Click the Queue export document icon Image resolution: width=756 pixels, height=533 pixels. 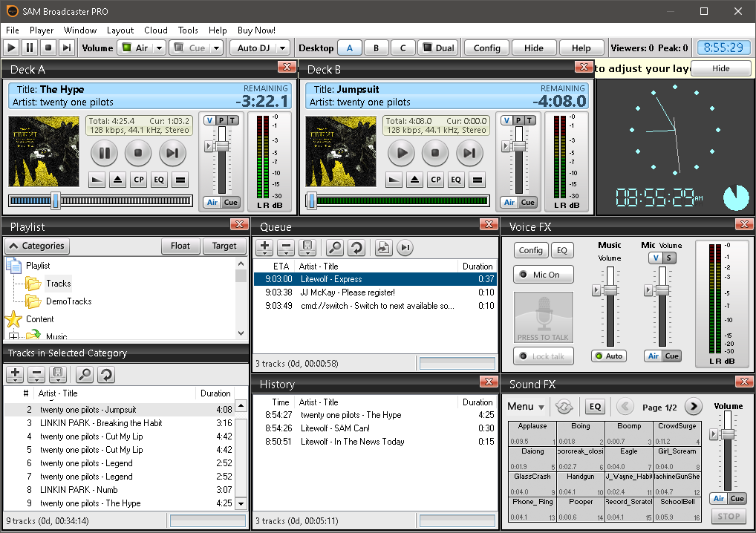(383, 248)
